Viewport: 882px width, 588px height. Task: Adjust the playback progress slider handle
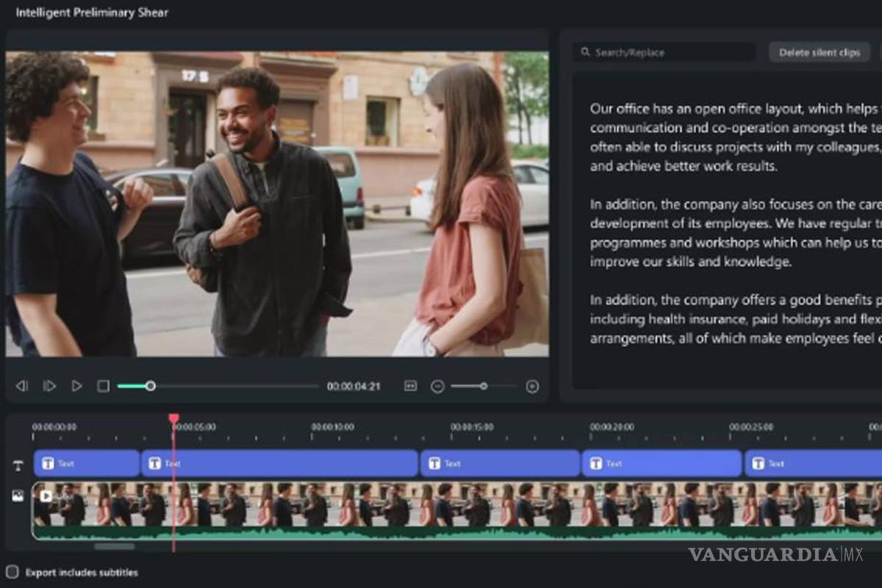pos(151,384)
